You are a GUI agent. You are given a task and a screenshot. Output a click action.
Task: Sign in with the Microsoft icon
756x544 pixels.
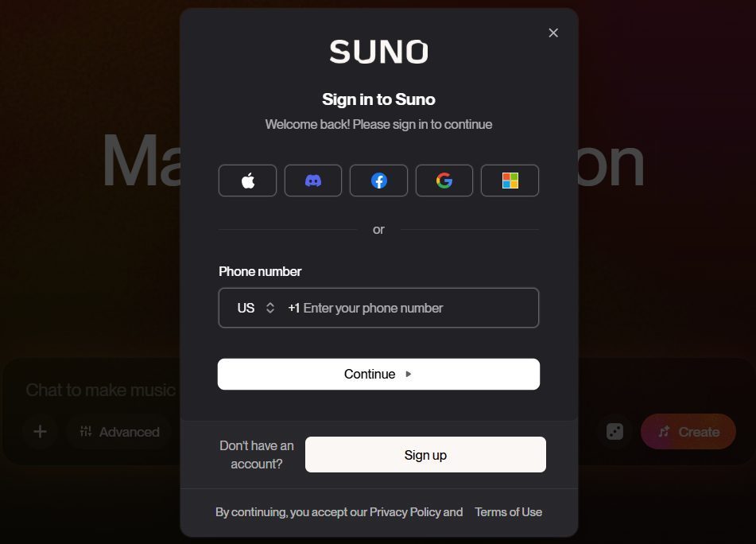510,181
